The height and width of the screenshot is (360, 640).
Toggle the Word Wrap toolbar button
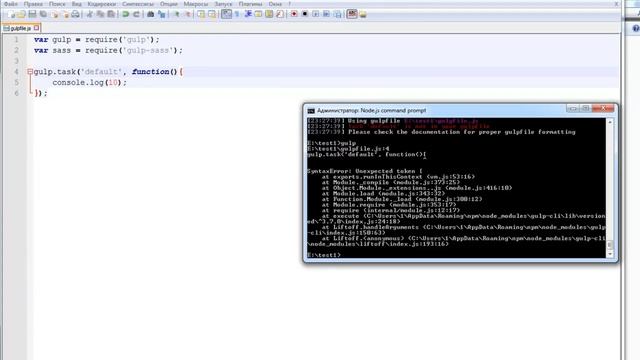click(x=227, y=14)
